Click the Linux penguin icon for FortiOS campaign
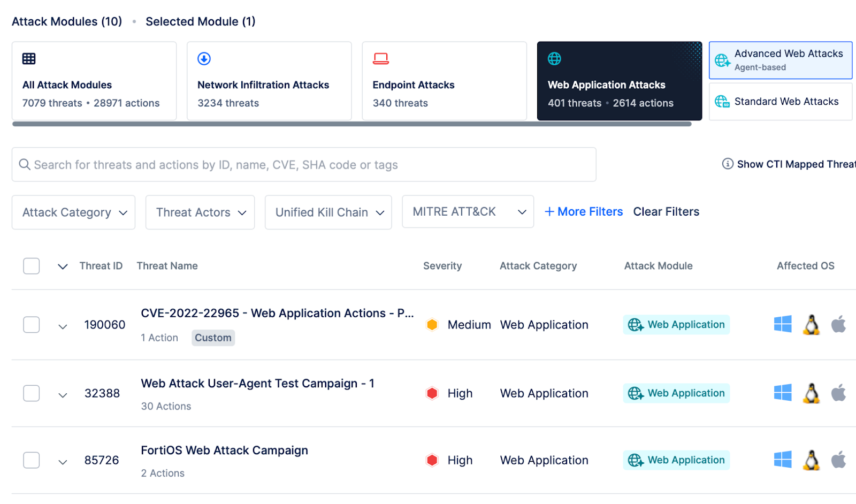Viewport: 856px width, 504px height. [x=811, y=460]
